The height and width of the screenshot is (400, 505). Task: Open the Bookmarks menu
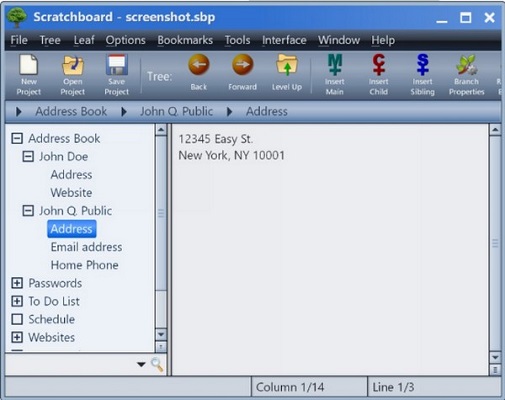click(185, 40)
